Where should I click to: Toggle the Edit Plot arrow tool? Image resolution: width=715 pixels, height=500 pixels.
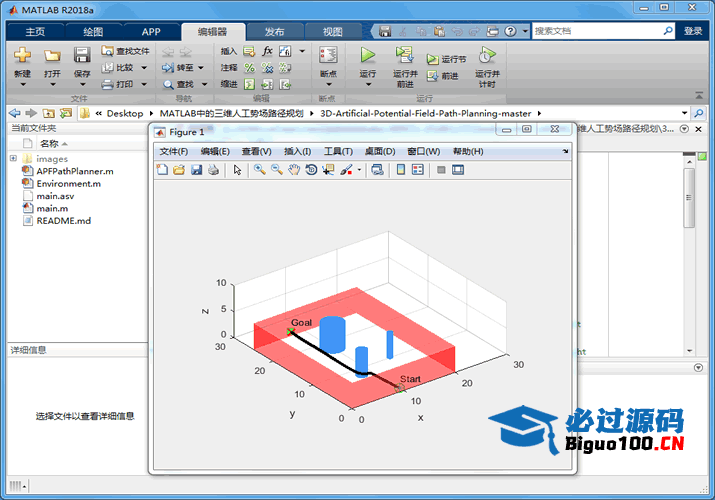(x=237, y=170)
